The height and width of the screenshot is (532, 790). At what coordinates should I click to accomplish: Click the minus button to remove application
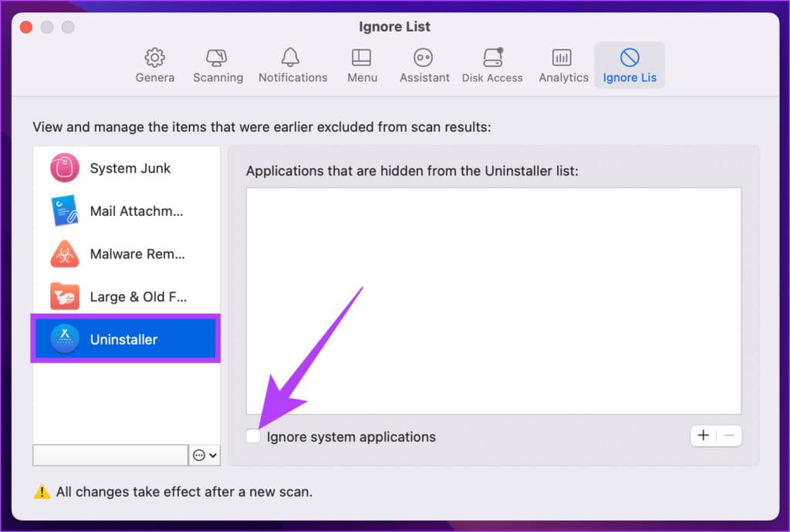729,436
